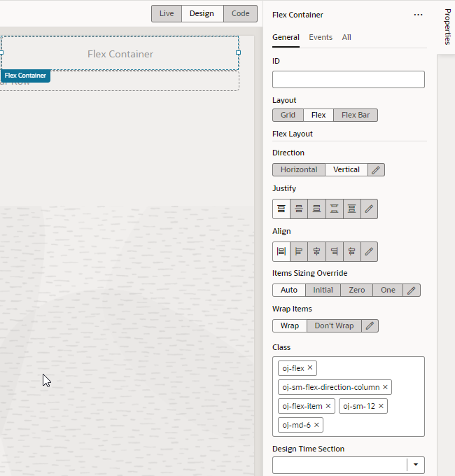Set Layout to Flex Bar
Screen dimensions: 455x476
(x=356, y=115)
